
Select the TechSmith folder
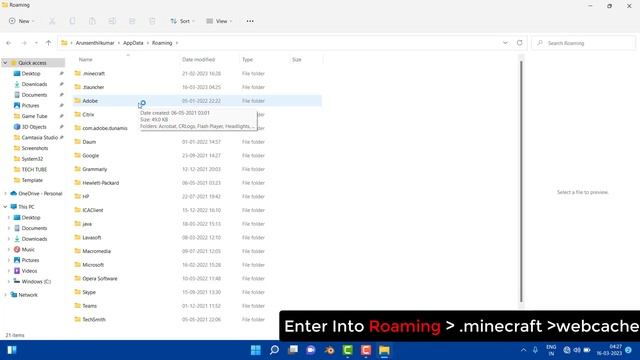94,319
